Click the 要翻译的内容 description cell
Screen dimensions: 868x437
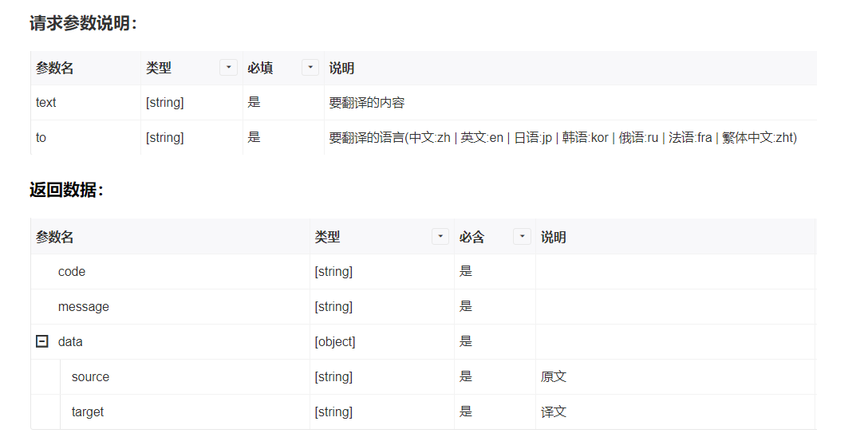tap(367, 102)
